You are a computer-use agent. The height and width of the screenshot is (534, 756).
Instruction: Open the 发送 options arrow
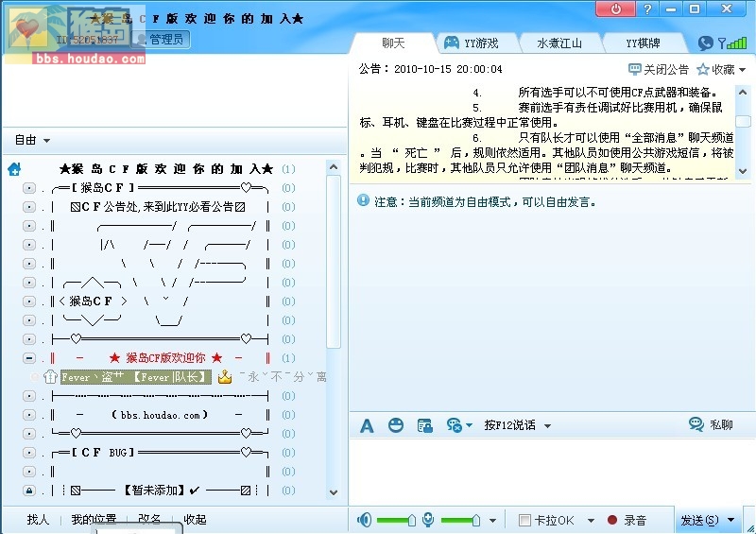point(730,520)
